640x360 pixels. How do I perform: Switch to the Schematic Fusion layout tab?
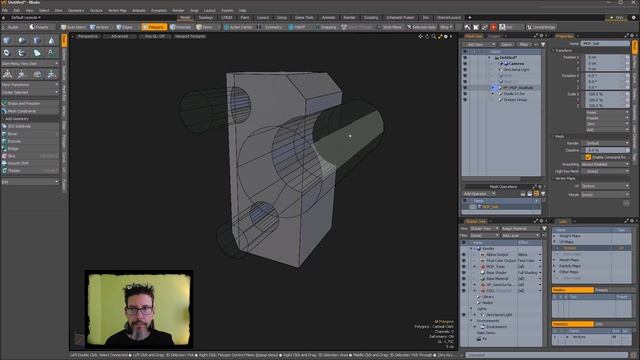[400, 18]
